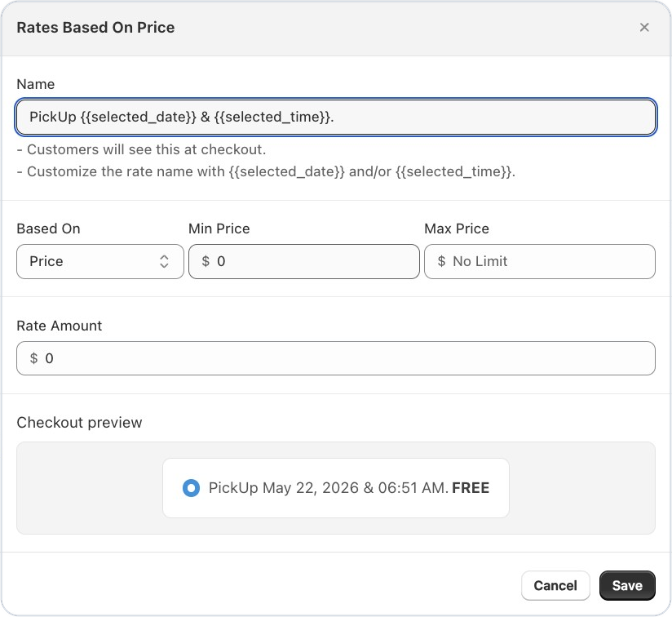
Task: Click the 'Name' field label
Action: click(x=36, y=84)
